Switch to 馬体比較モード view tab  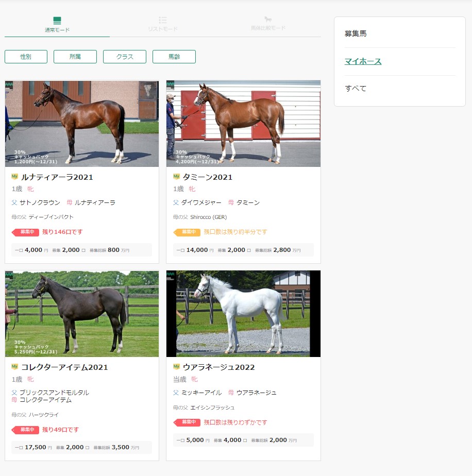point(268,25)
